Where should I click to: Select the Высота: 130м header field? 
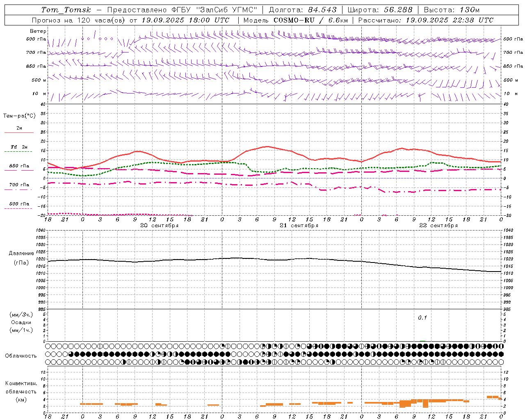pos(452,10)
